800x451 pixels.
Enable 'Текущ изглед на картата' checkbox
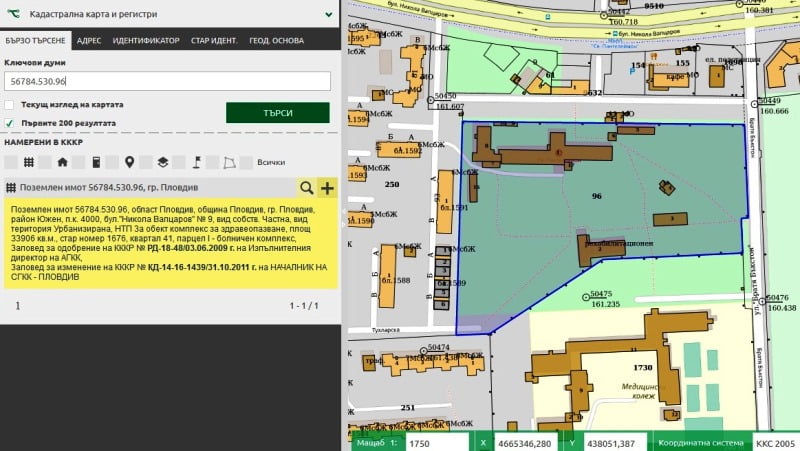point(9,105)
